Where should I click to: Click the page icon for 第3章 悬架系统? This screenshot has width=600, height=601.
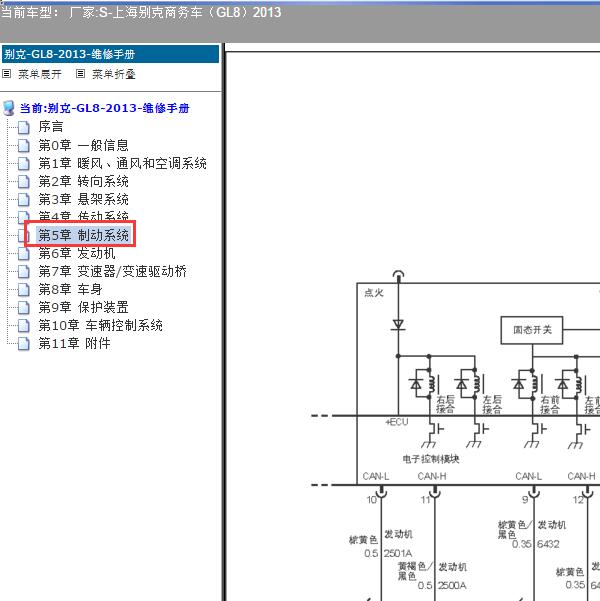click(24, 200)
